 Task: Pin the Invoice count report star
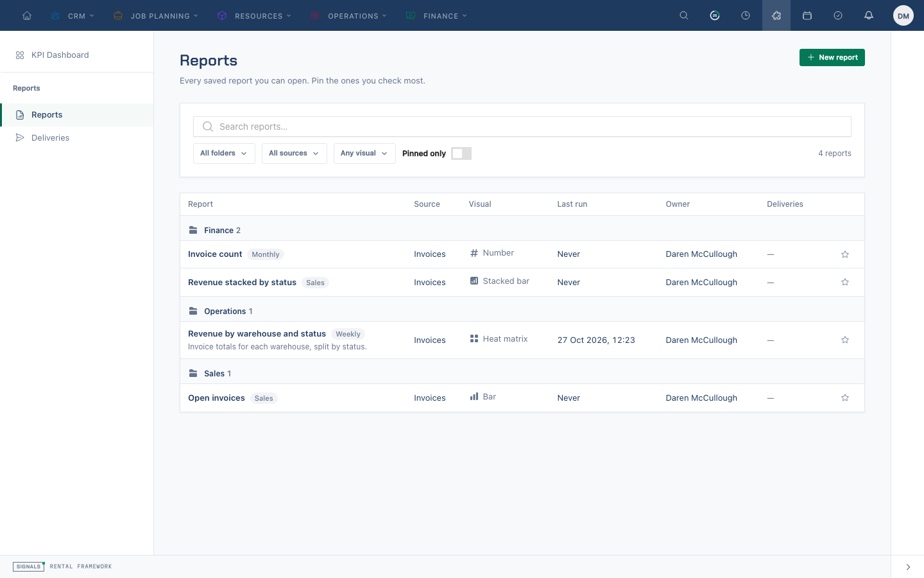point(845,254)
